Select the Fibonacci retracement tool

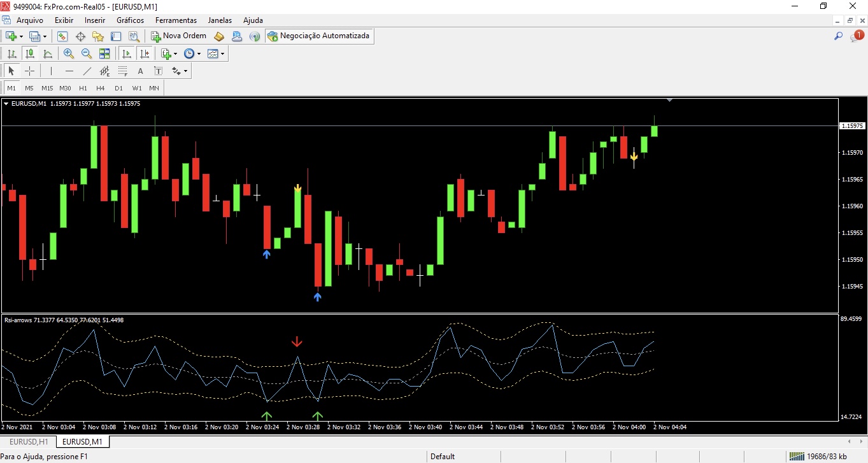click(123, 71)
